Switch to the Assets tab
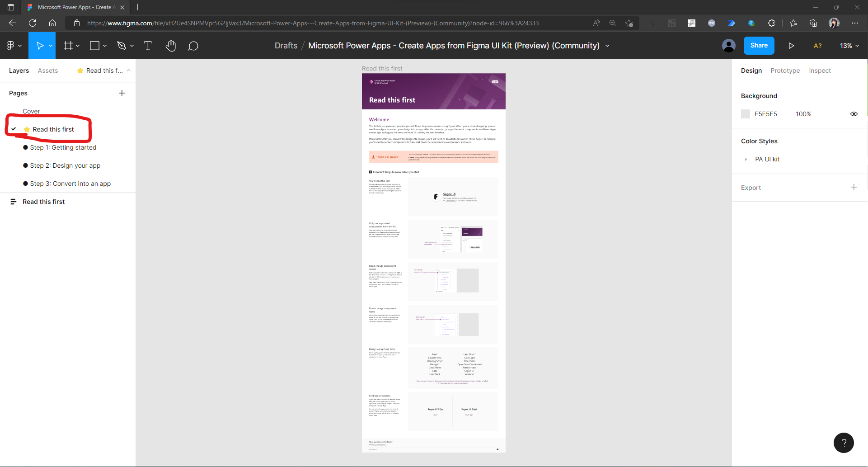The height and width of the screenshot is (467, 868). [48, 71]
